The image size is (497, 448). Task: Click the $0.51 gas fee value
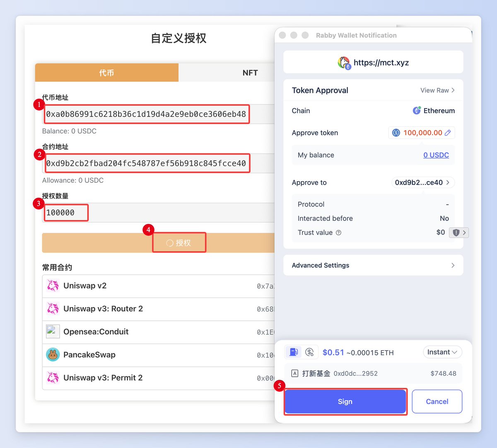click(x=333, y=352)
